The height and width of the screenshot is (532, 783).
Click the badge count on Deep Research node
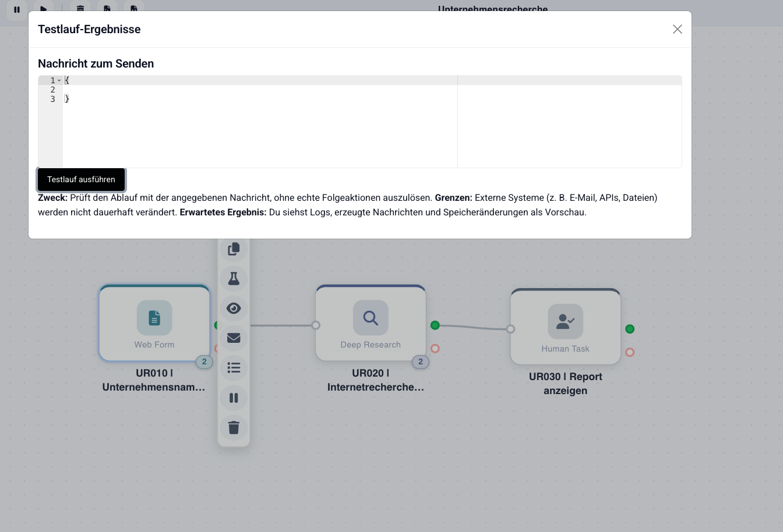[420, 361]
